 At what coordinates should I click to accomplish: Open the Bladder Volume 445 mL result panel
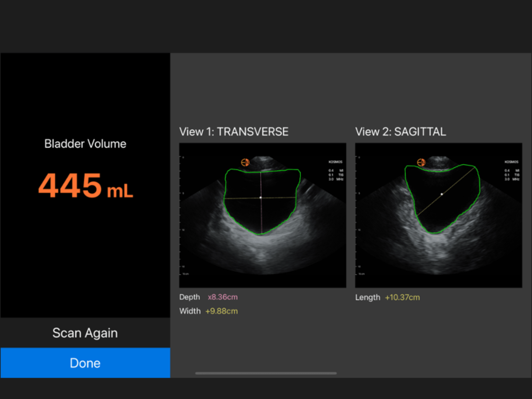[x=85, y=166]
